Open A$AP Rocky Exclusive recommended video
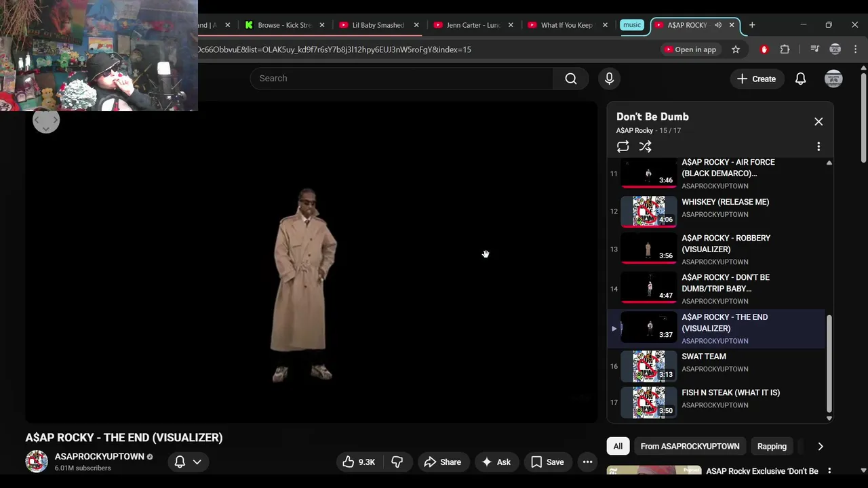 pos(762,471)
